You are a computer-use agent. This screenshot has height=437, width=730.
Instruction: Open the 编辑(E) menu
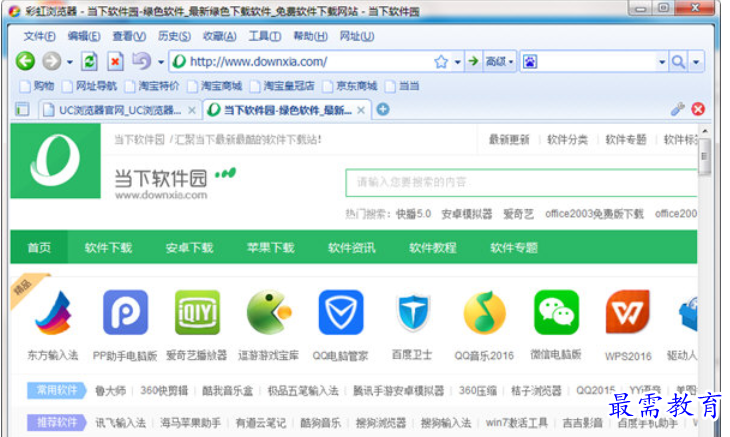pos(84,36)
